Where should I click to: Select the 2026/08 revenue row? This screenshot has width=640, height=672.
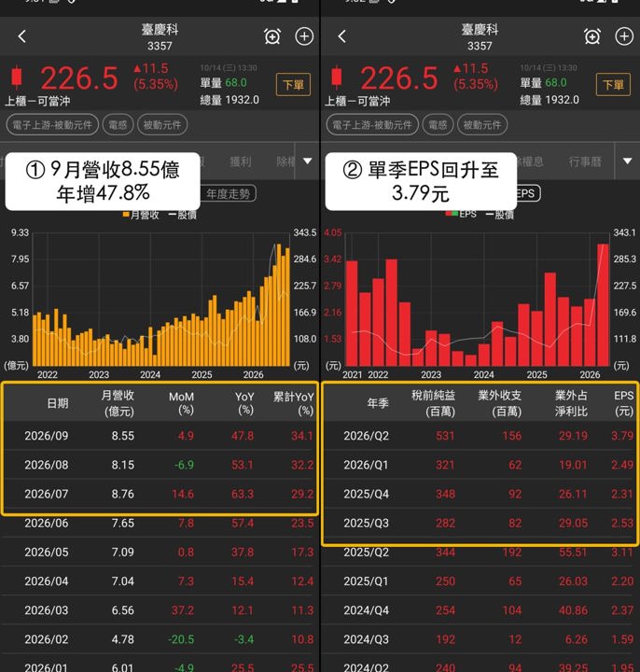(160, 465)
